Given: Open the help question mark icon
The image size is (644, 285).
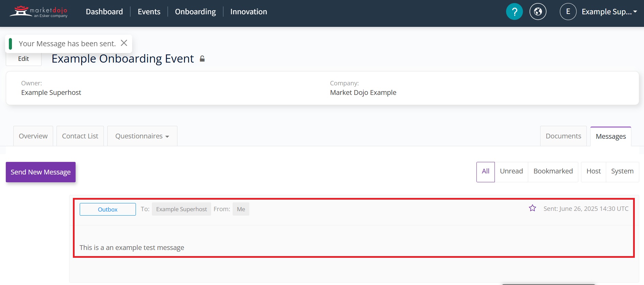Looking at the screenshot, I should click(514, 12).
